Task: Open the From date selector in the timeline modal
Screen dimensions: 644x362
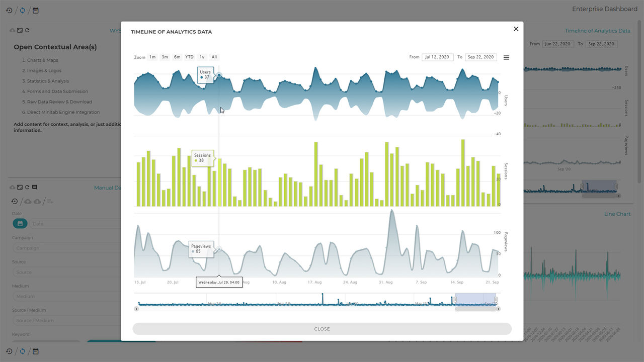Action: 437,57
